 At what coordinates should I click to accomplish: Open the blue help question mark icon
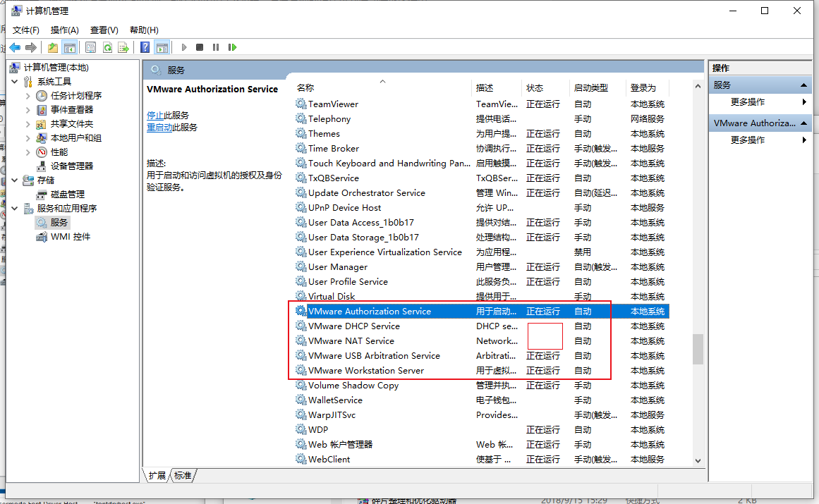point(145,47)
